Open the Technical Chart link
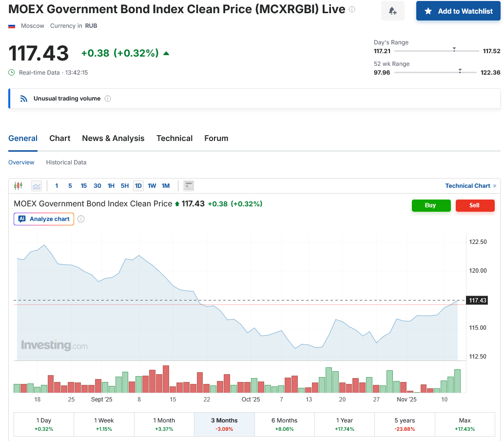Viewport: 504px width, 441px height. coord(471,186)
